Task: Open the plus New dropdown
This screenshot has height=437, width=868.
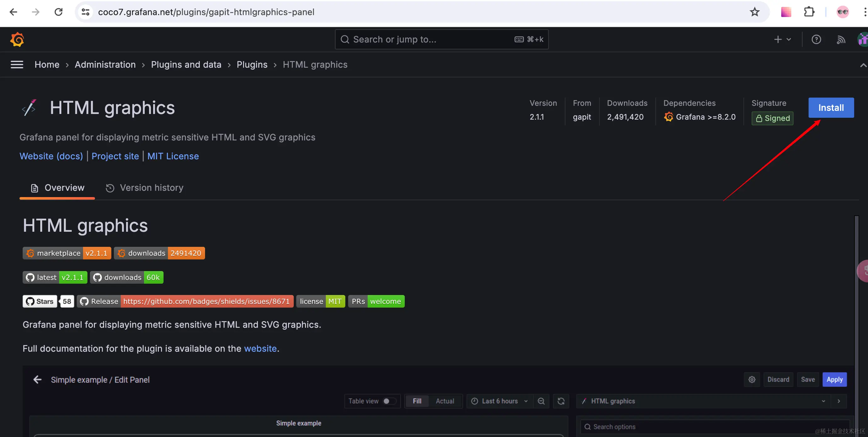Action: pyautogui.click(x=782, y=39)
